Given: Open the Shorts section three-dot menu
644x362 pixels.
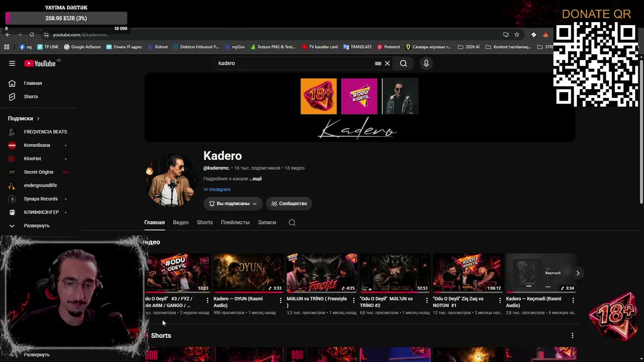Looking at the screenshot, I should pyautogui.click(x=572, y=335).
